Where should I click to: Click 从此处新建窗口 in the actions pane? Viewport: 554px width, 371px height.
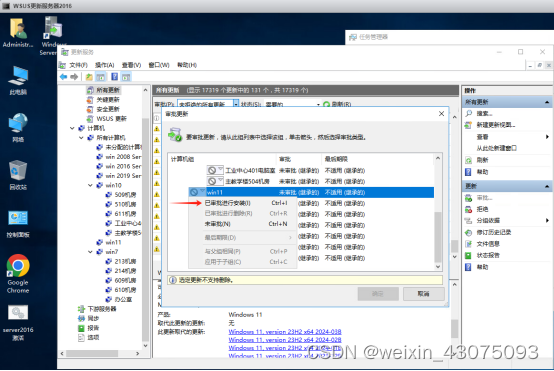(x=496, y=148)
